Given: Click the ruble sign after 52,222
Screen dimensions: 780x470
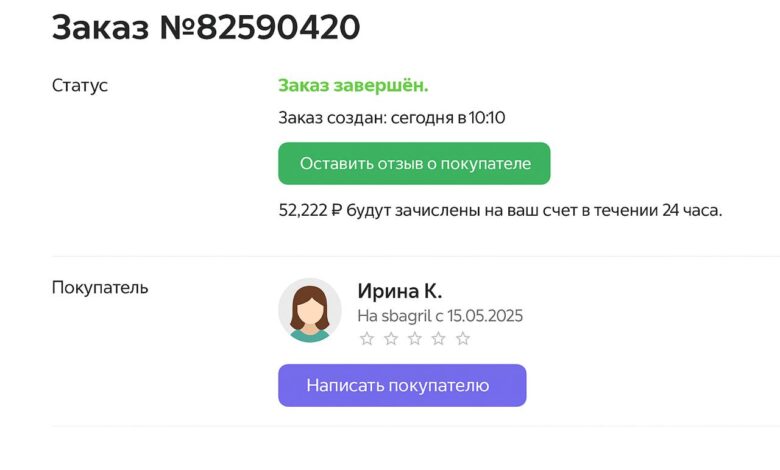Looking at the screenshot, I should tap(336, 210).
